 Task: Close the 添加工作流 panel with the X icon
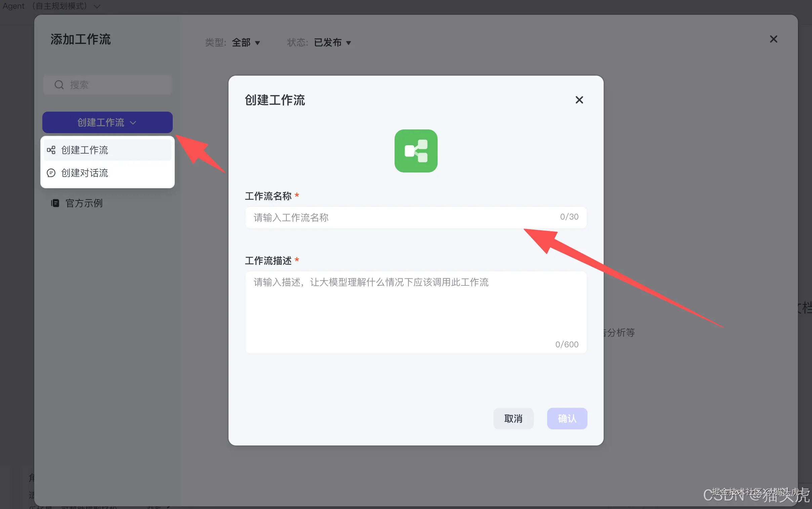pos(773,39)
